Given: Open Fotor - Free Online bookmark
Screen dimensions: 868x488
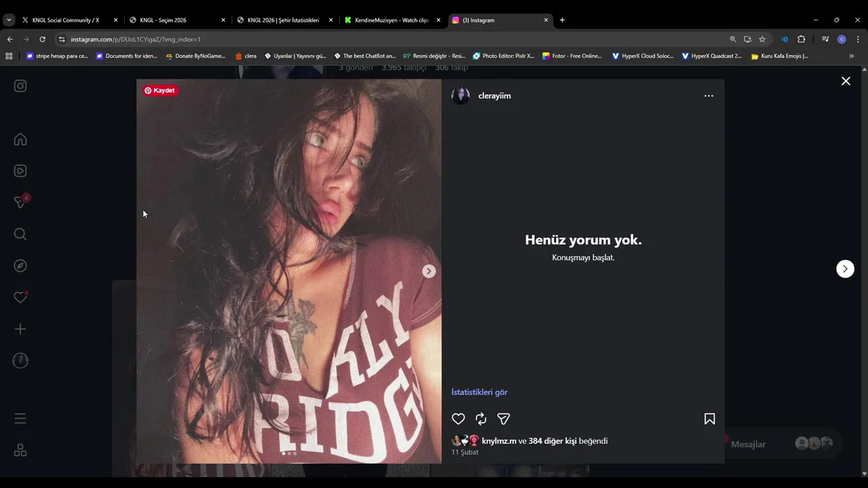Looking at the screenshot, I should [572, 56].
